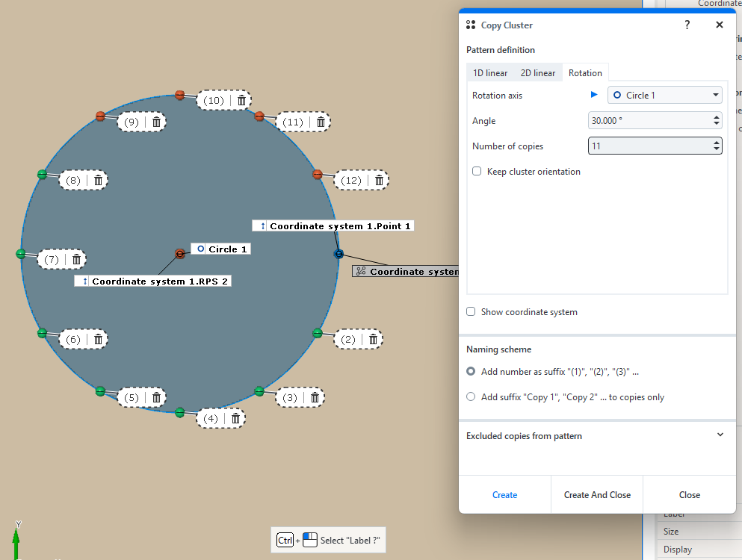The height and width of the screenshot is (560, 742).
Task: Click the trash icon next to copy (7)
Action: [x=76, y=259]
